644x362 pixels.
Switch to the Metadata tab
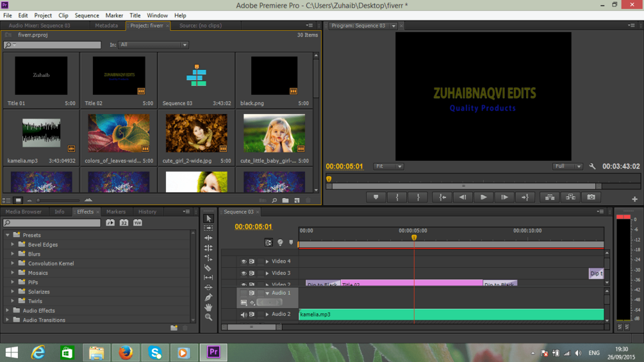click(106, 26)
